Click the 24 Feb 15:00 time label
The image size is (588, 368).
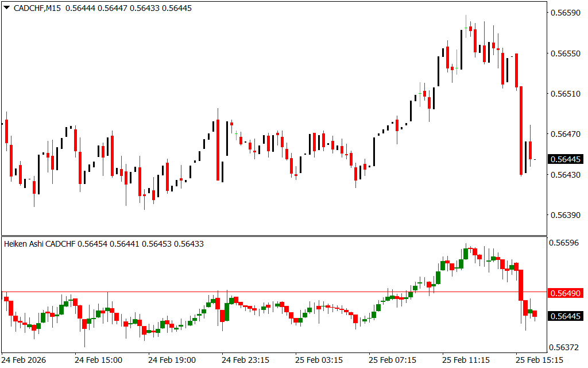[98, 360]
